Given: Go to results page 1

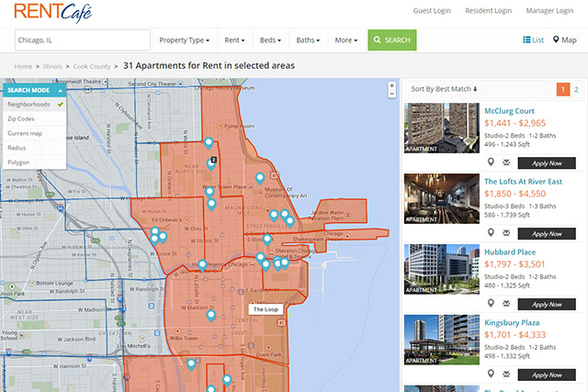Looking at the screenshot, I should [563, 89].
